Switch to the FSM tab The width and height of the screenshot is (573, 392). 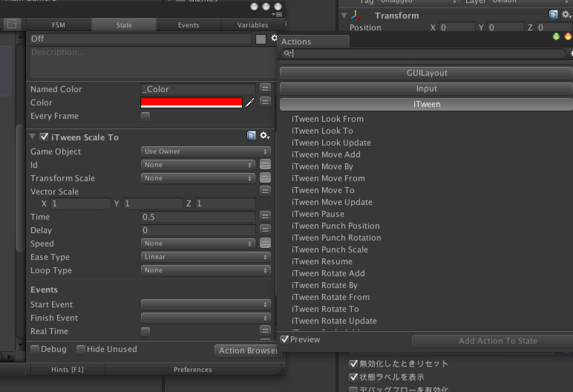tap(59, 25)
